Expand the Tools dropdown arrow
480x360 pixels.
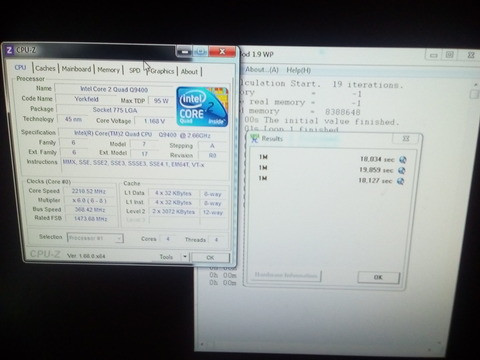click(185, 257)
